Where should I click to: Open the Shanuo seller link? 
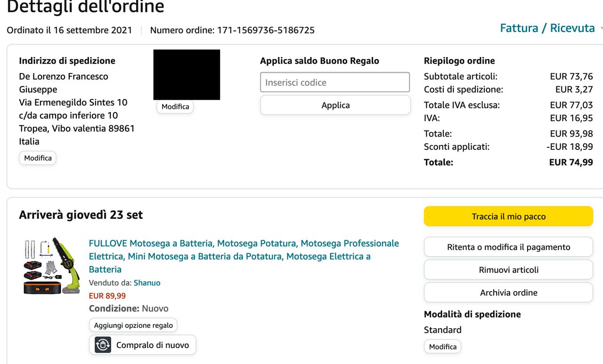[147, 283]
